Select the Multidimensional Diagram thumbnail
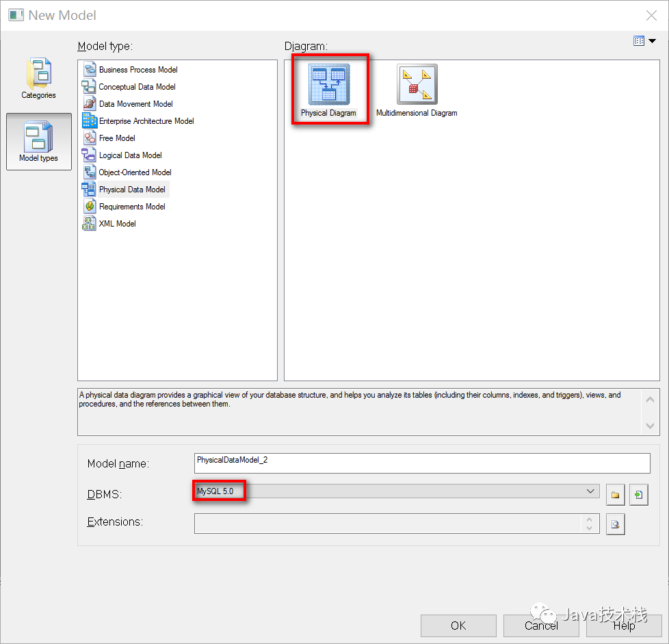Screen dimensions: 669x644 coord(417,84)
